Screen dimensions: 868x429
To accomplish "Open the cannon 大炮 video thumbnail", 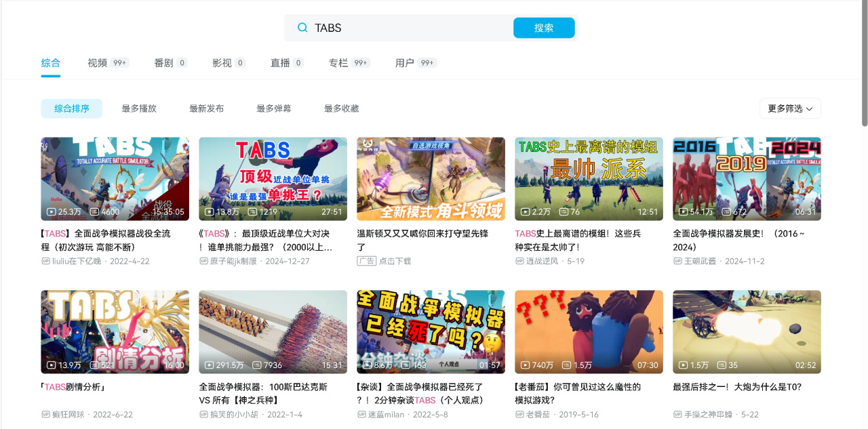I will (747, 332).
